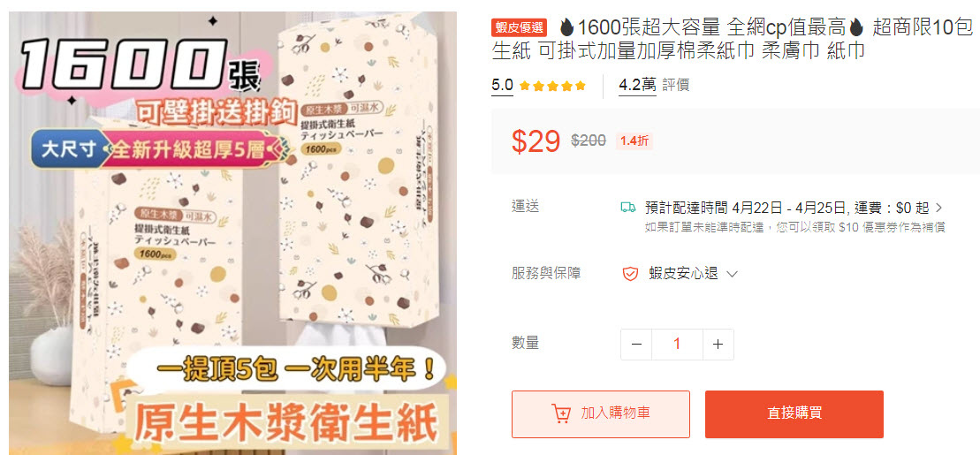Click the $29 sale price
The height and width of the screenshot is (455, 980).
tap(536, 141)
